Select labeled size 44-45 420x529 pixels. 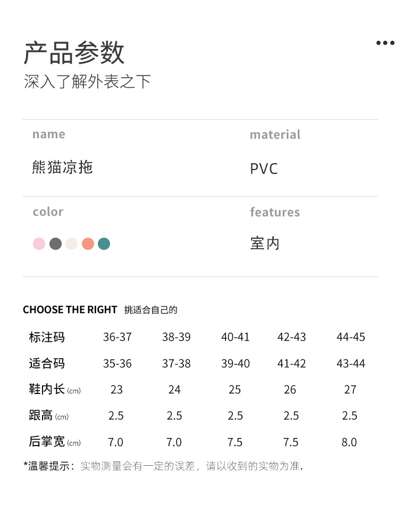click(350, 337)
